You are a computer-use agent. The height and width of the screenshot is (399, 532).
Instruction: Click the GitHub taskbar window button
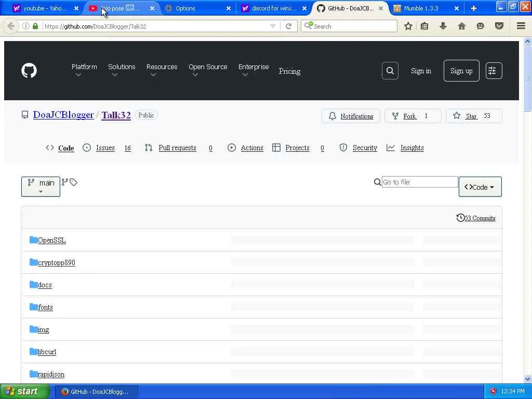click(x=97, y=392)
